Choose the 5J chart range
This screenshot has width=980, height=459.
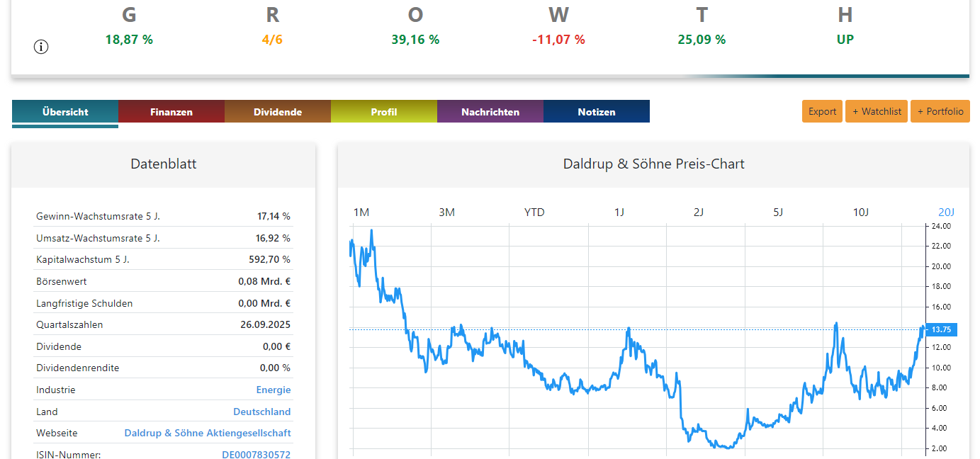pos(778,212)
